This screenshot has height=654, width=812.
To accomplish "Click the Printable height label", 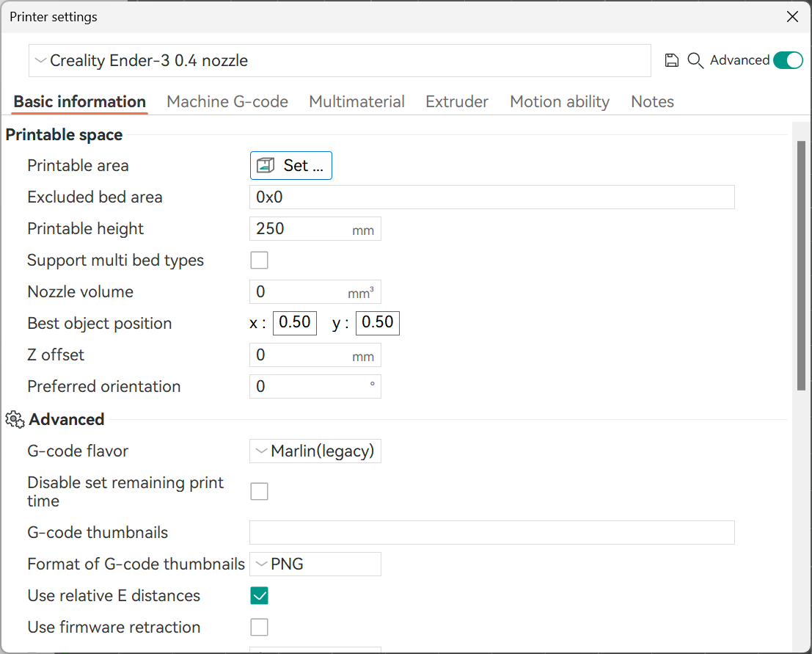I will tap(85, 228).
